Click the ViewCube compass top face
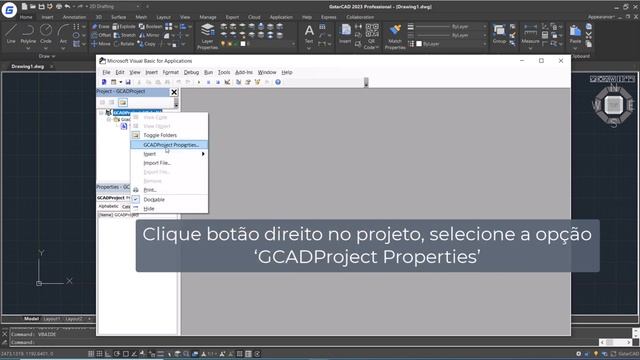 click(613, 105)
